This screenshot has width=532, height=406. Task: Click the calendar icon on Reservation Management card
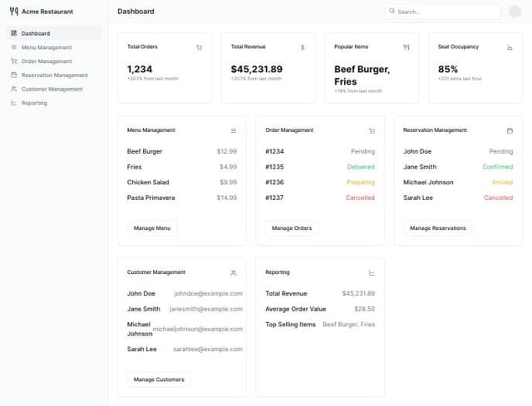click(510, 131)
